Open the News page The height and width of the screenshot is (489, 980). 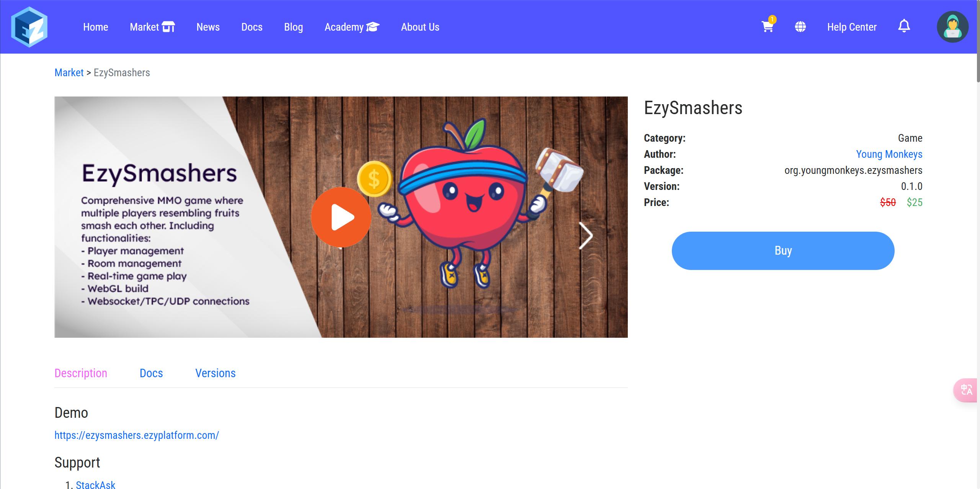208,27
